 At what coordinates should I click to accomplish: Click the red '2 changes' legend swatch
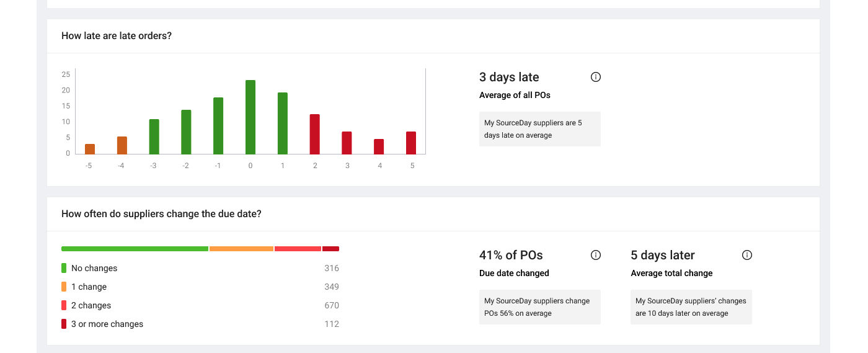(x=64, y=305)
